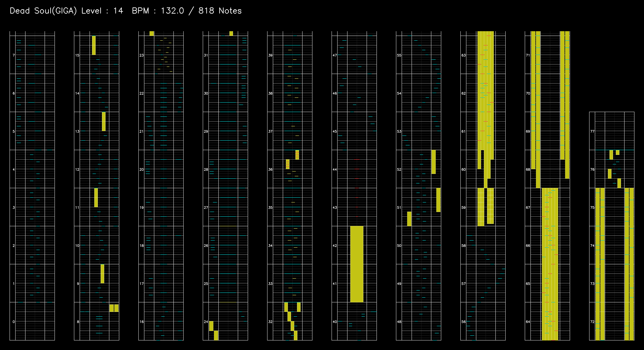
Task: Click the "818 Notes" count
Action: (220, 11)
